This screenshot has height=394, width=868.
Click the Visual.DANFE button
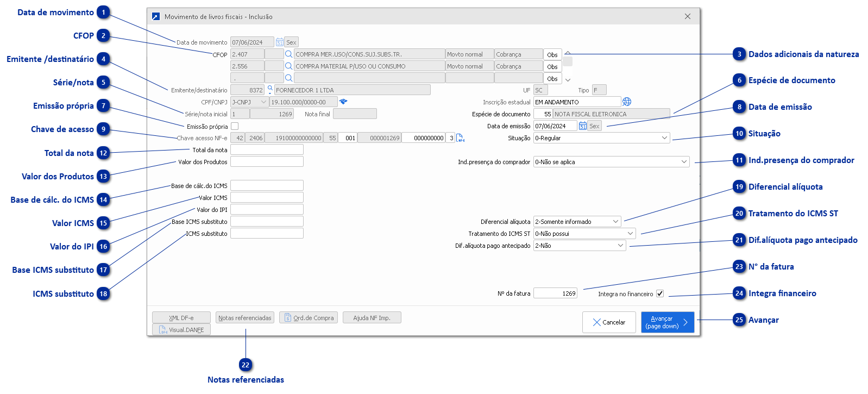coord(181,330)
